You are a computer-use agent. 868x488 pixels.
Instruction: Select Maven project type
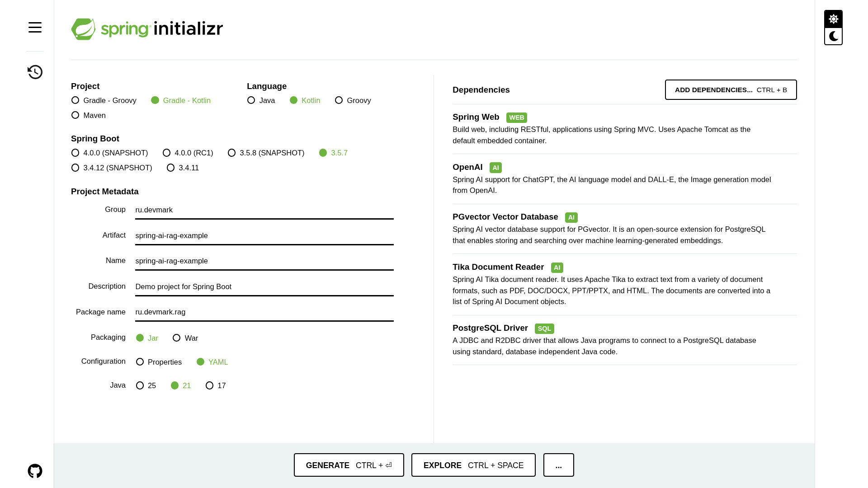click(x=75, y=115)
